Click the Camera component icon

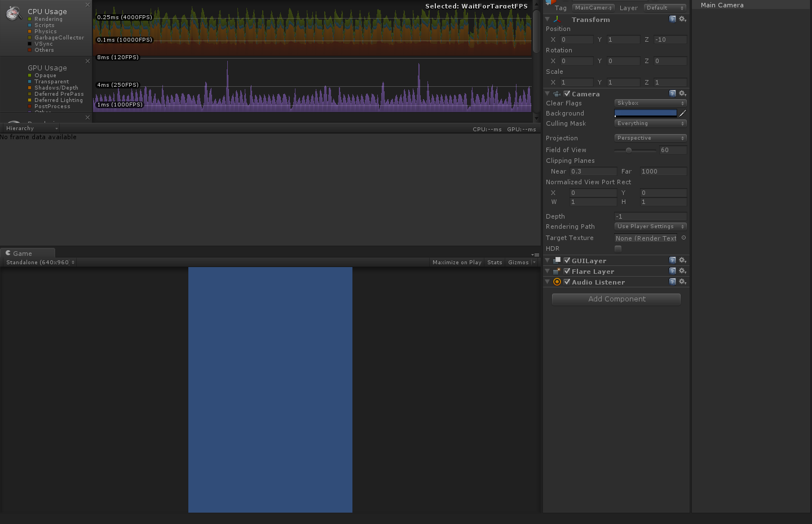[557, 94]
